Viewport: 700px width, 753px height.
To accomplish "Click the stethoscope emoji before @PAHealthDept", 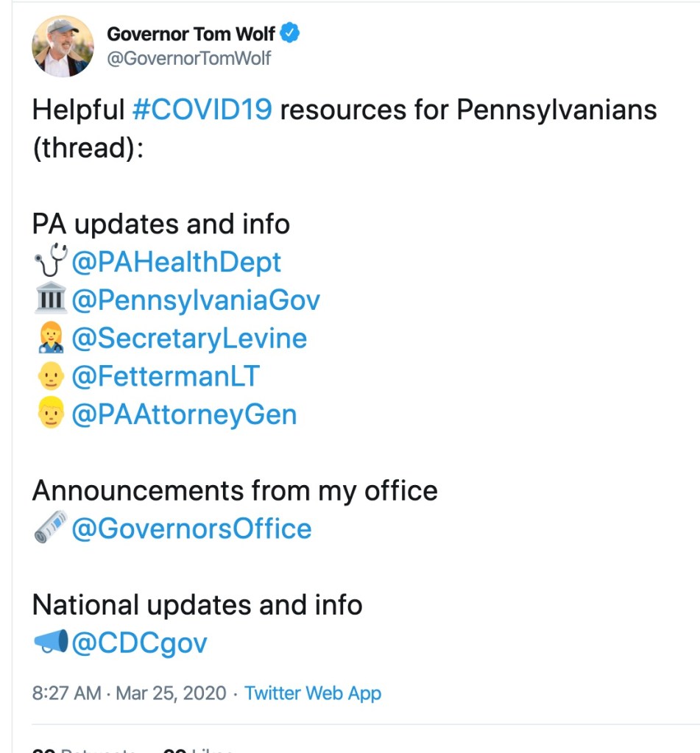I will point(51,261).
